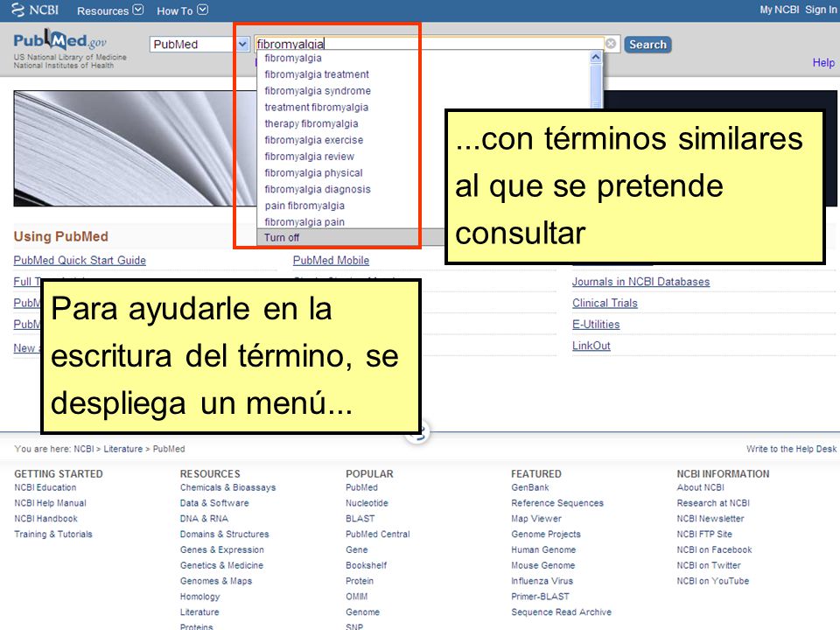Image resolution: width=840 pixels, height=630 pixels.
Task: Open About NCBI information link
Action: pos(700,487)
